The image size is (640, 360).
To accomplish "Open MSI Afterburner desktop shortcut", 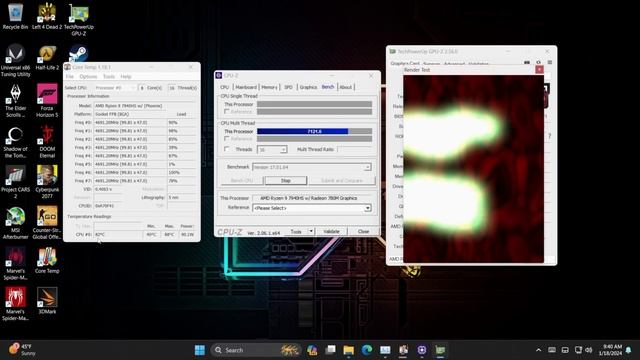I will click(x=16, y=223).
